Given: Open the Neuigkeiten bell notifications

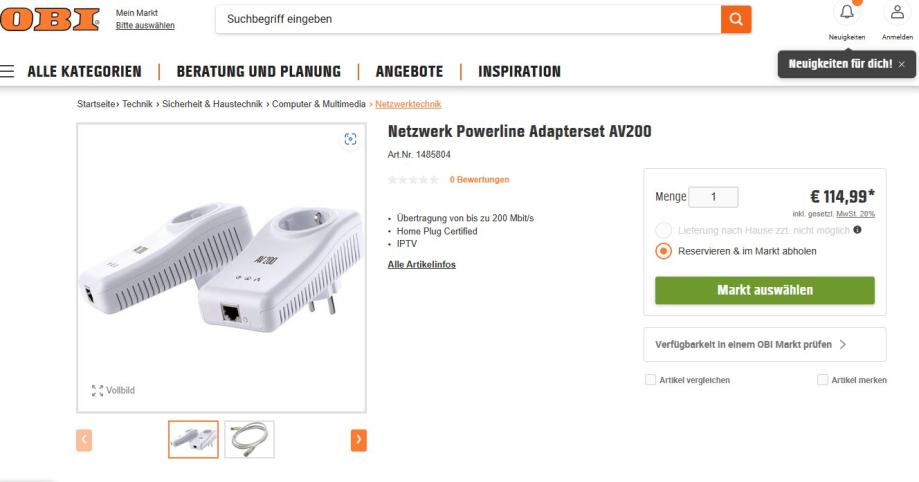Looking at the screenshot, I should pyautogui.click(x=846, y=13).
